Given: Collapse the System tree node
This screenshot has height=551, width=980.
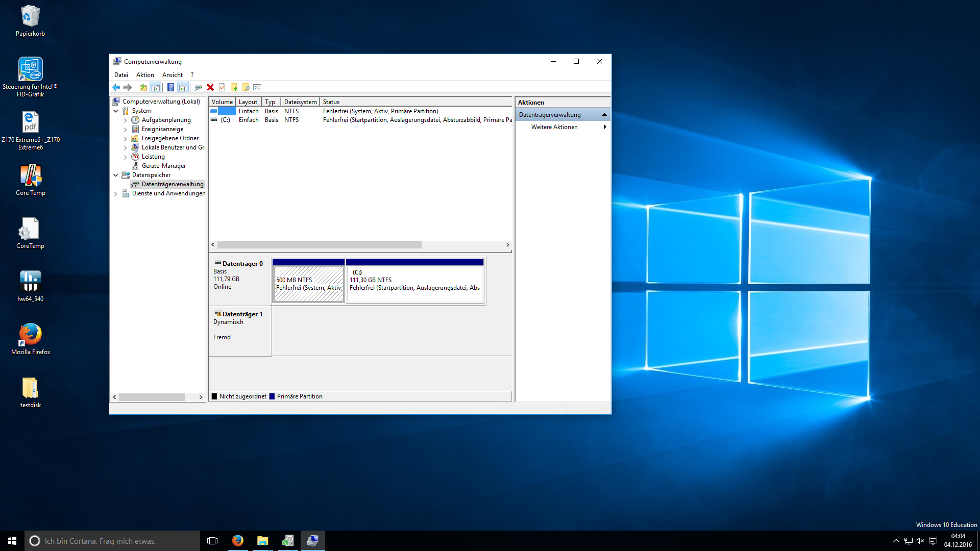Looking at the screenshot, I should [x=116, y=111].
